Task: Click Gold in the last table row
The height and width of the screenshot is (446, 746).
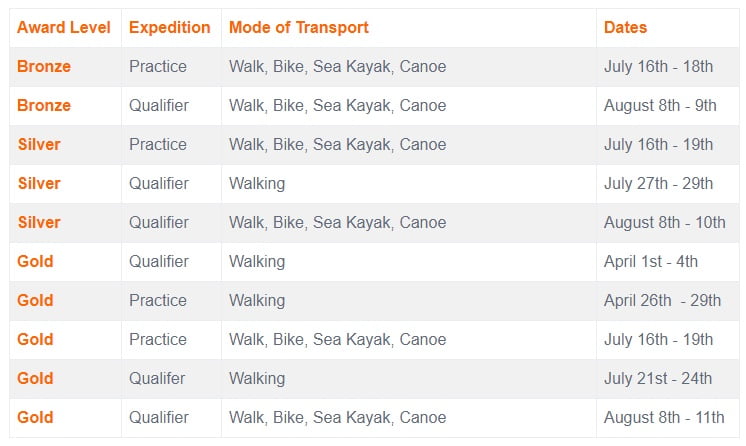Action: point(35,418)
